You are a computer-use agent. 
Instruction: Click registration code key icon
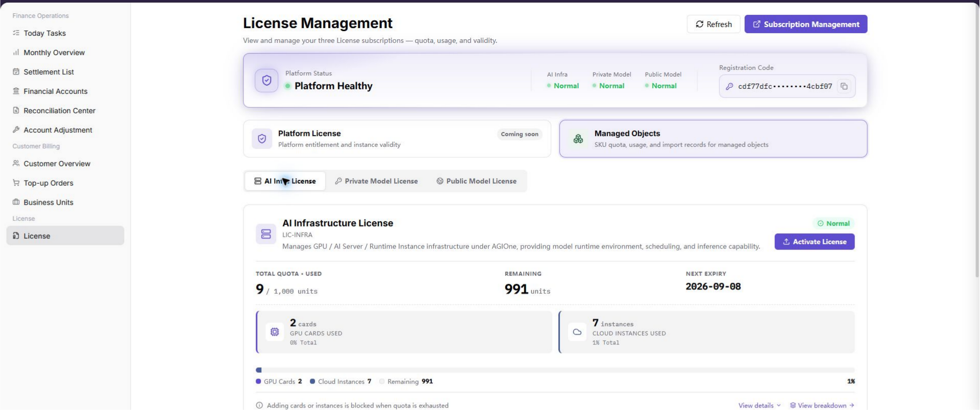729,86
